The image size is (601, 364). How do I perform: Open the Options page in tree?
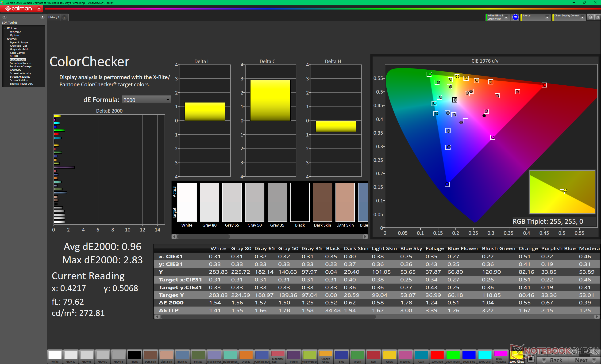(x=14, y=35)
